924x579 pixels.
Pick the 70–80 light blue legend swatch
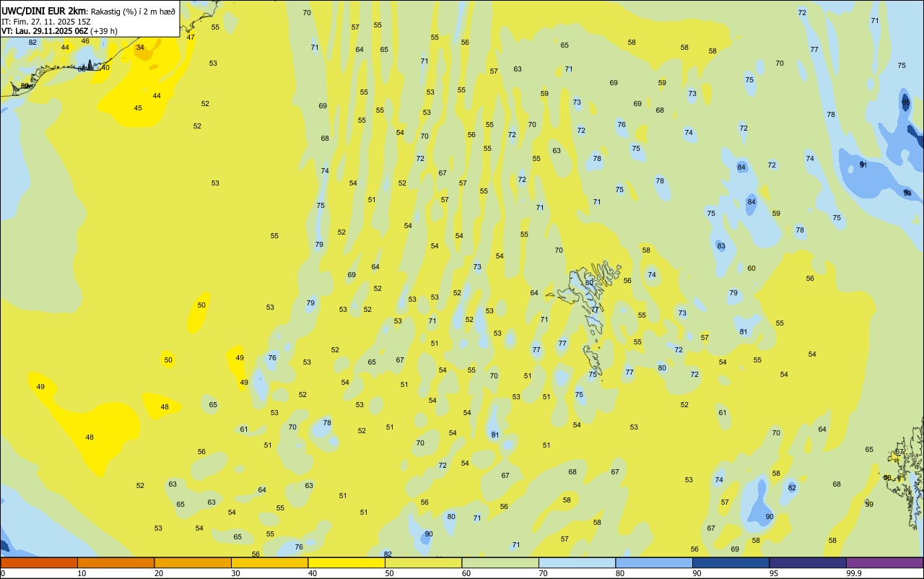pos(577,562)
